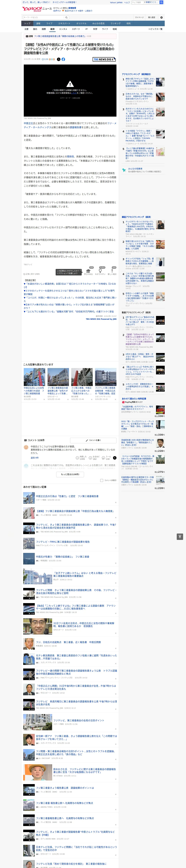Open the ライブ tab in dark nav bar
Image resolution: width=186 pixels, height=868 pixels.
tap(49, 24)
